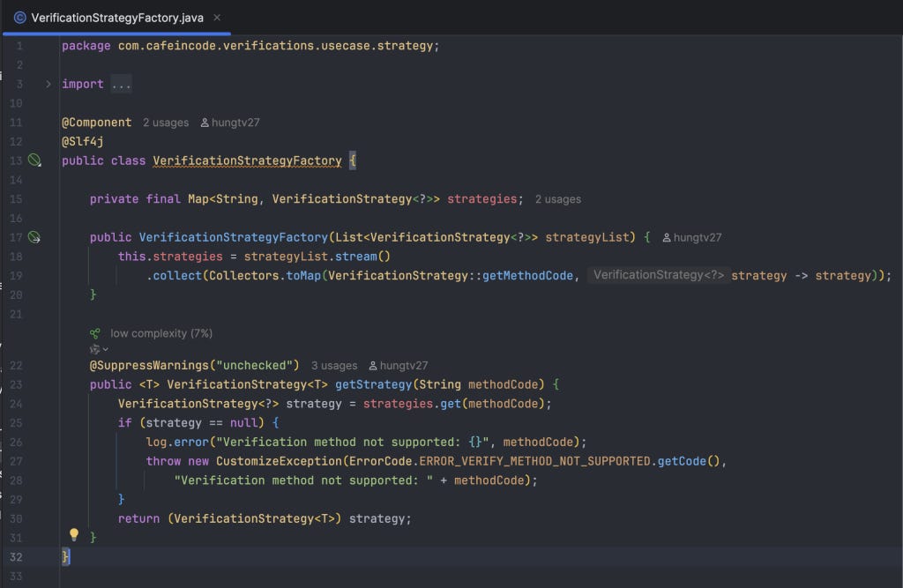Click line number 32 in the gutter
The width and height of the screenshot is (903, 588).
[16, 557]
